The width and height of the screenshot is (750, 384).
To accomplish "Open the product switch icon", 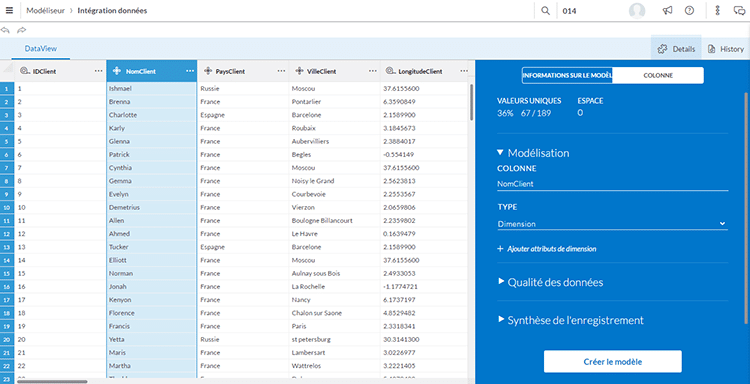I will coord(717,11).
